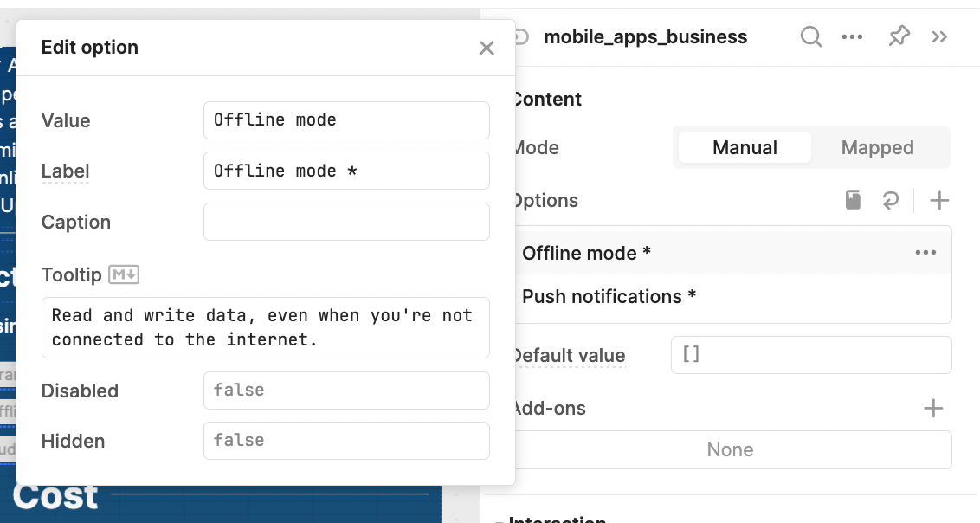Select the Push notifications * option row
Image resolution: width=980 pixels, height=523 pixels.
(732, 296)
